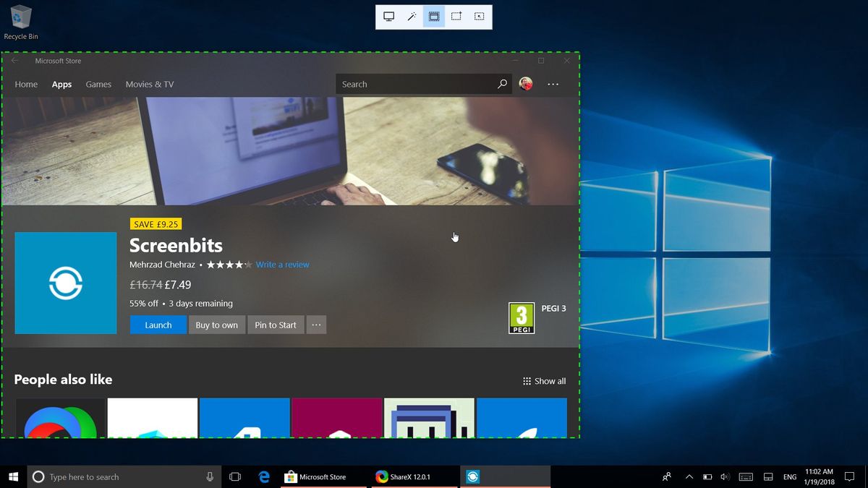Activate Cortana voice search microphone
Screen dimensions: 868x488
[x=210, y=476]
